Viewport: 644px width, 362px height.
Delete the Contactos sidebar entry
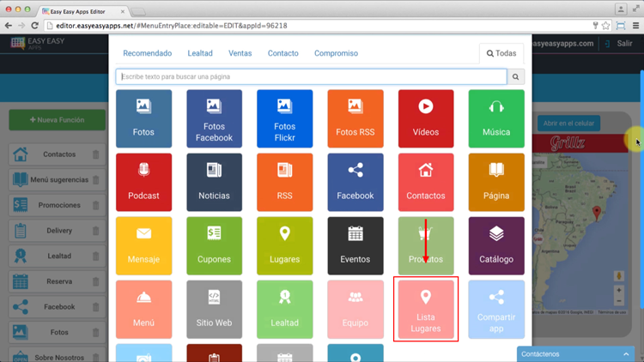(95, 155)
